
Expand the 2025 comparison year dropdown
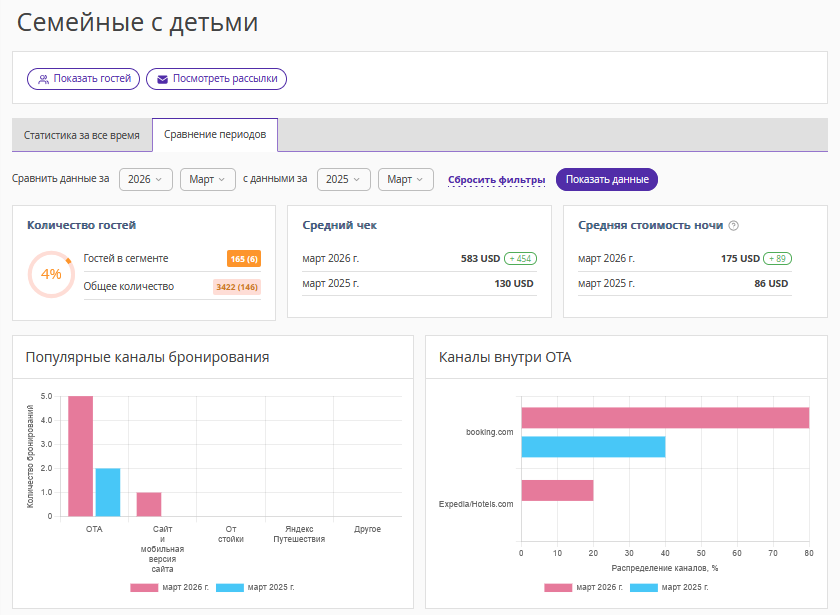[344, 180]
